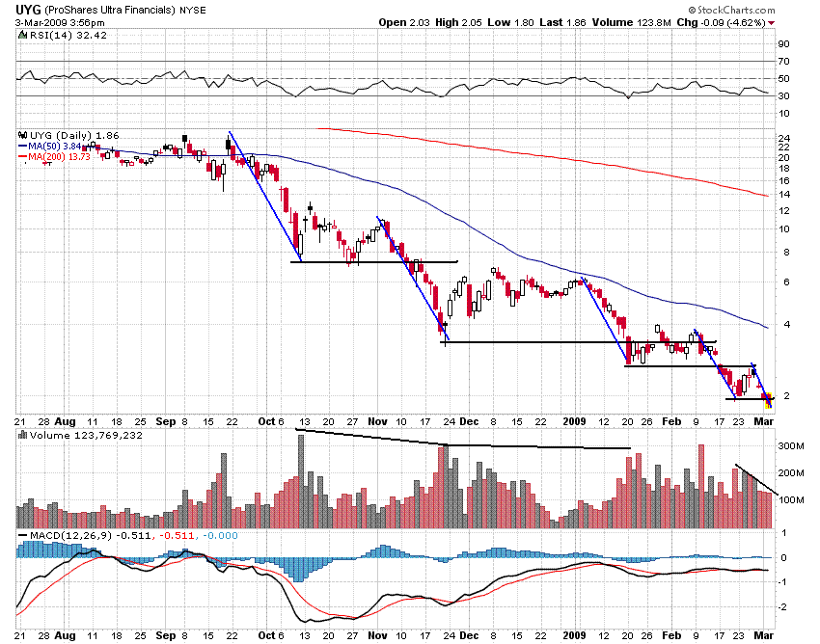Click the "MACD(12,26,9)" indicator label

tap(70, 536)
